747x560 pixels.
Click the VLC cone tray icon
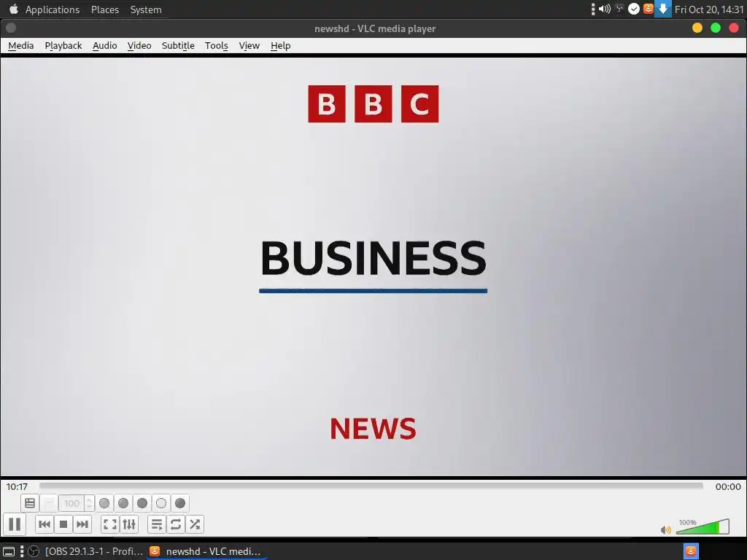[x=649, y=9]
